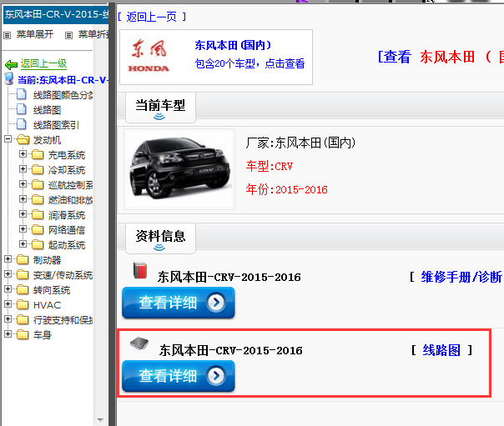
Task: Click the 菜单折叠 list icon
Action: point(68,35)
